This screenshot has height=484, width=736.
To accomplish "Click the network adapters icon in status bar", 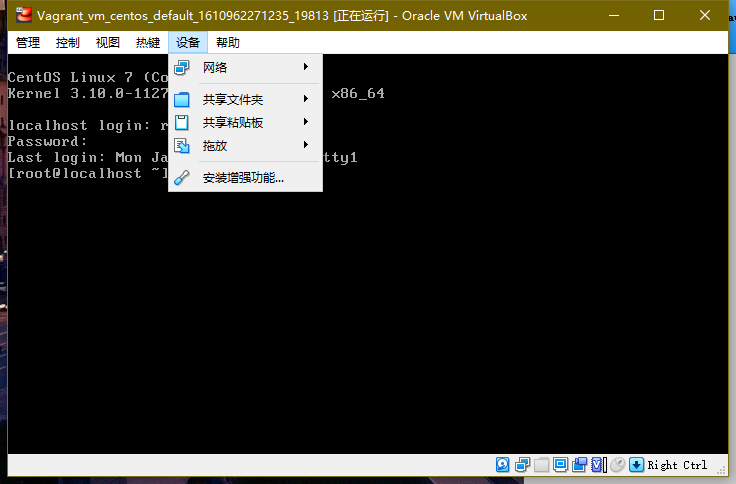I will pyautogui.click(x=522, y=465).
